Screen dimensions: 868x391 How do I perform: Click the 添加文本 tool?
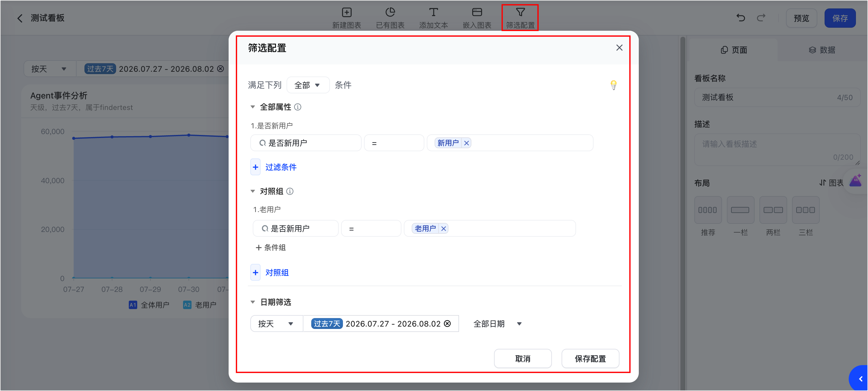pos(433,18)
